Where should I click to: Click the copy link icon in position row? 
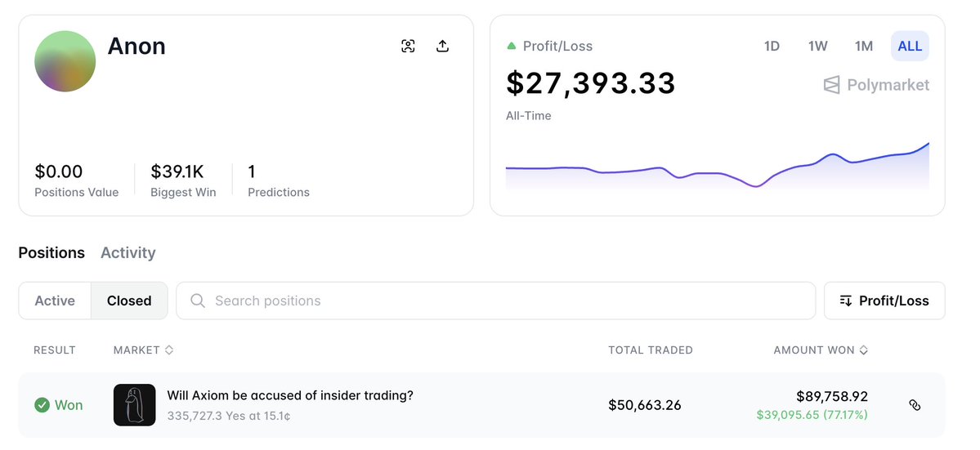pyautogui.click(x=915, y=405)
